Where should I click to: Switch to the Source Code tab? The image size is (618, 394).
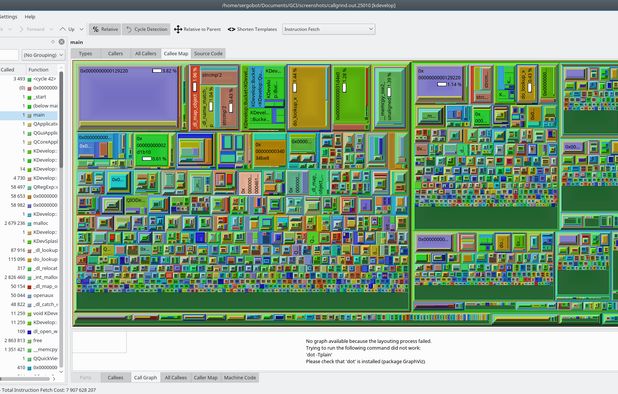coord(208,54)
